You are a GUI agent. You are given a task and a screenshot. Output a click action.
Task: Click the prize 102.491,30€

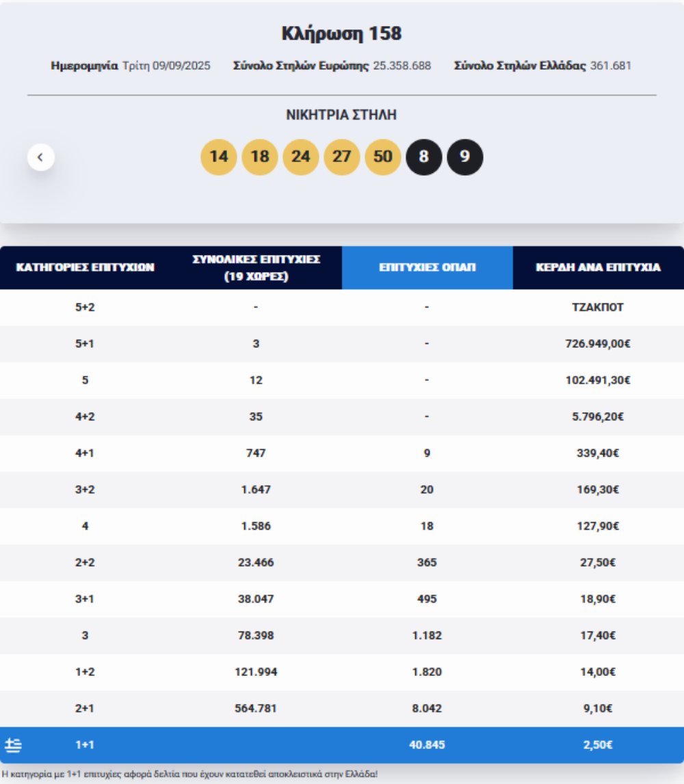coord(598,381)
